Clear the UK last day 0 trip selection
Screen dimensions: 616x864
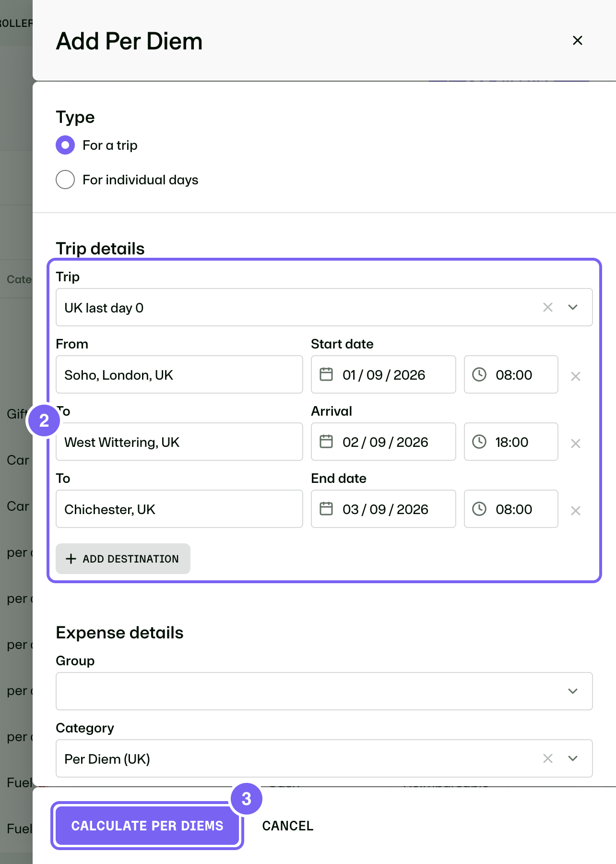coord(548,307)
